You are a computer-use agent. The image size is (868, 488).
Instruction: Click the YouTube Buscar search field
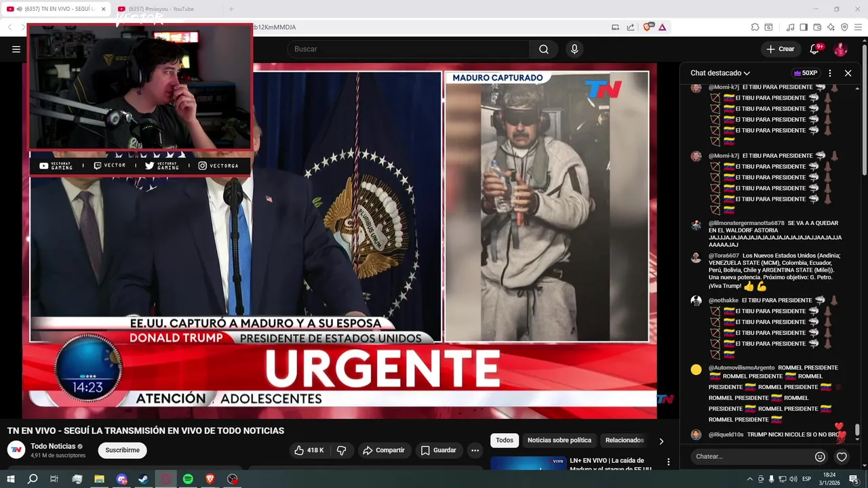[408, 49]
